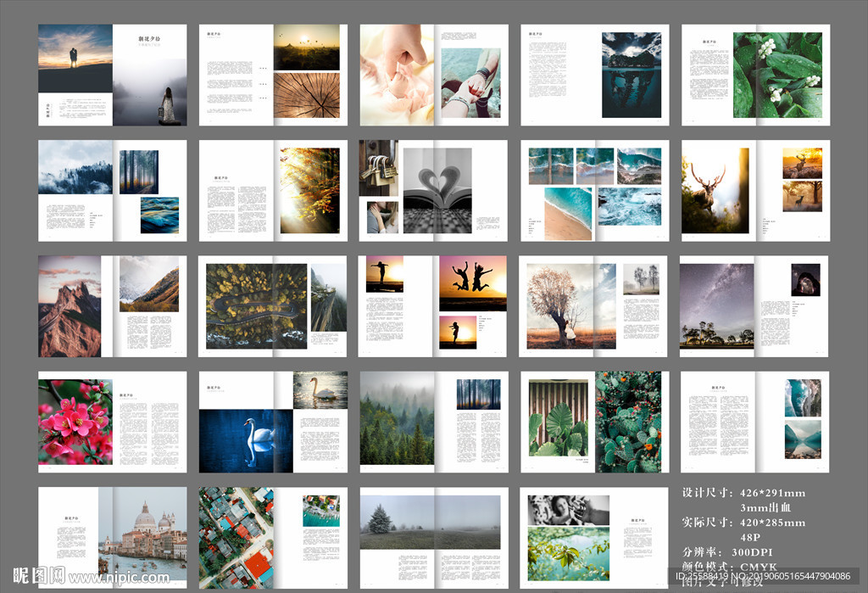Select the small tall-trees forest photo beside misty mountain
The image size is (868, 593).
pyautogui.click(x=139, y=172)
